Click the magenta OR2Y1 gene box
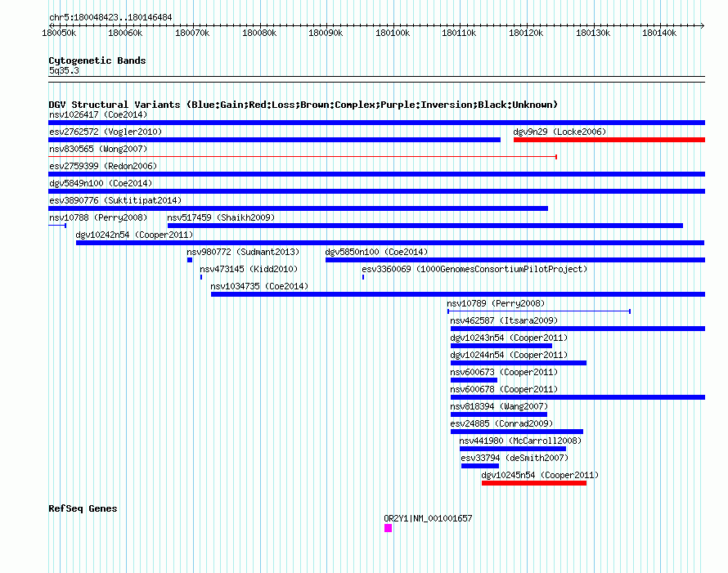The width and height of the screenshot is (728, 573). pos(389,528)
